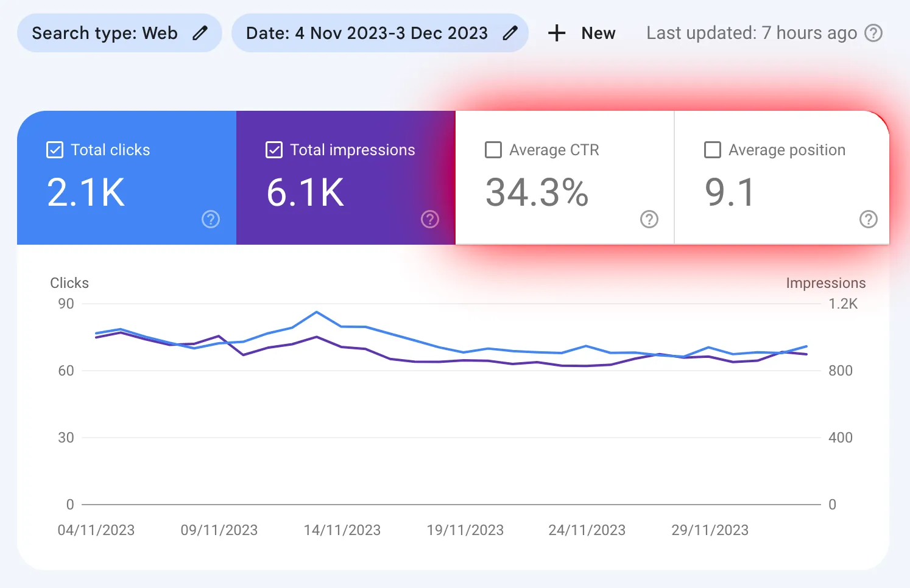Open the Average CTR help icon
This screenshot has height=588, width=910.
649,219
